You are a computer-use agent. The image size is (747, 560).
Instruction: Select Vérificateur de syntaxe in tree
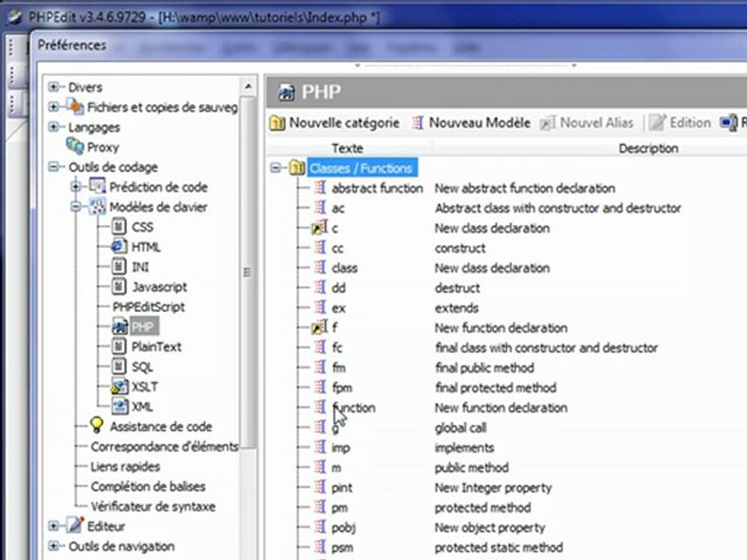(x=153, y=506)
